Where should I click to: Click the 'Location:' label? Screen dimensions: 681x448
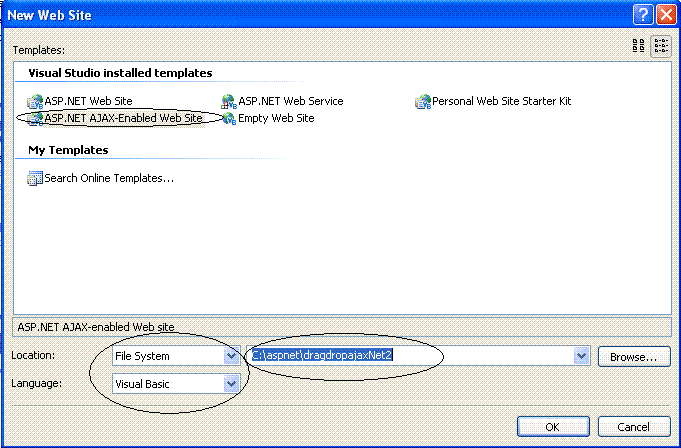(x=33, y=355)
